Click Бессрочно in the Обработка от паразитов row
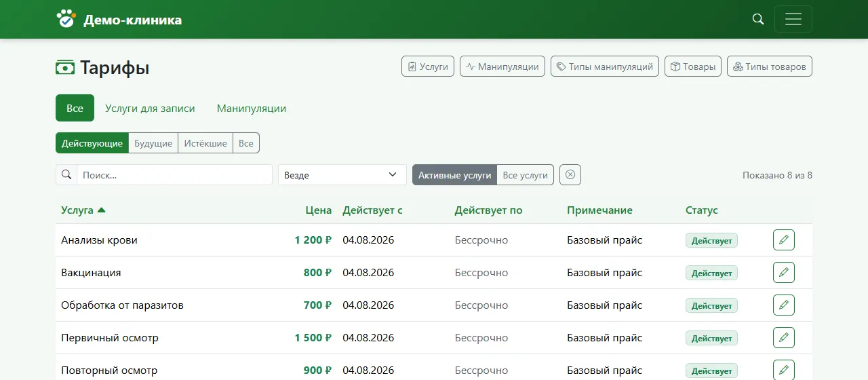The width and height of the screenshot is (868, 380). tap(481, 305)
